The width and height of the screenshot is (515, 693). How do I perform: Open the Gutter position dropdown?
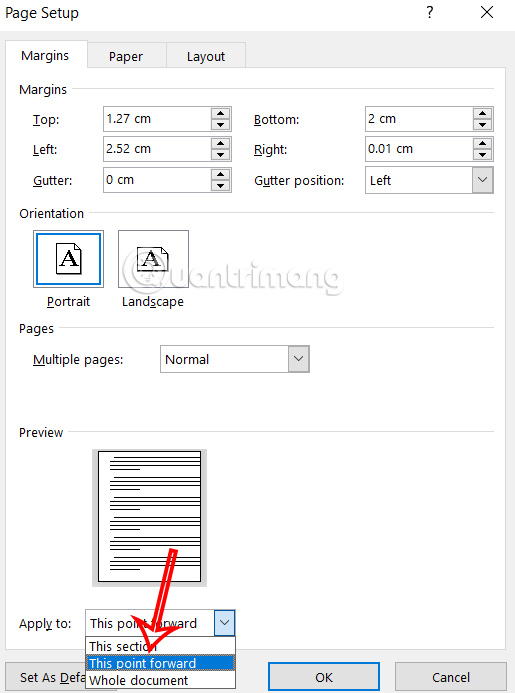point(482,180)
